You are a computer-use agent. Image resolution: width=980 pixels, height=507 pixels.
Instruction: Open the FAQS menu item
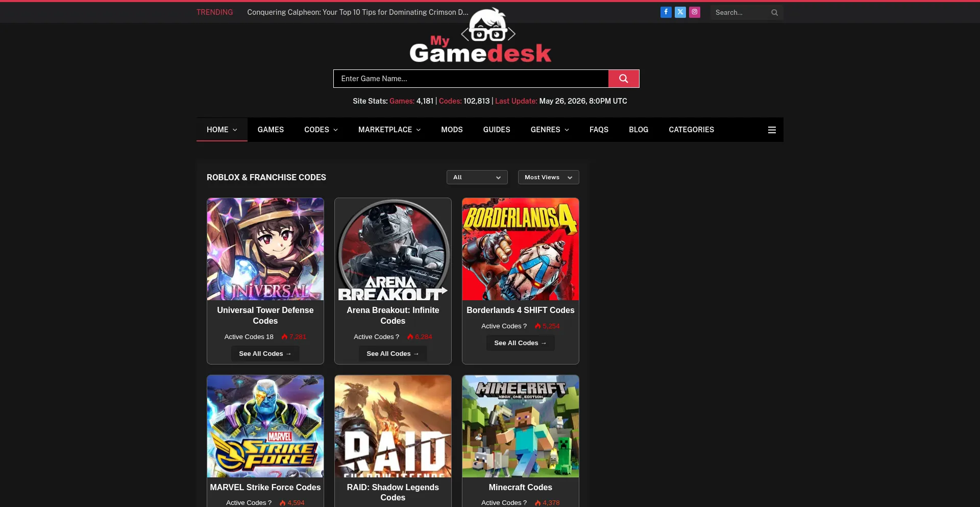(x=599, y=130)
